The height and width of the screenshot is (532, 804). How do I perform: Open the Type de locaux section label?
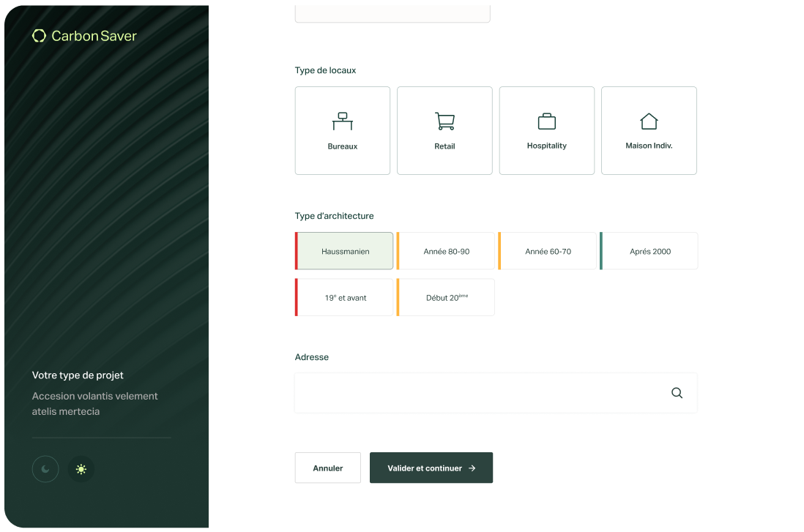(325, 70)
